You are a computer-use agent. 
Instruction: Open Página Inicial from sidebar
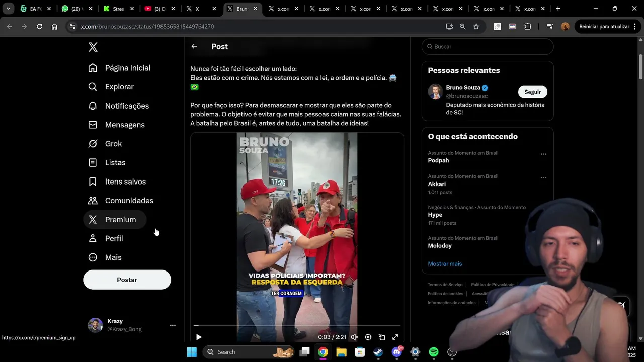click(119, 68)
